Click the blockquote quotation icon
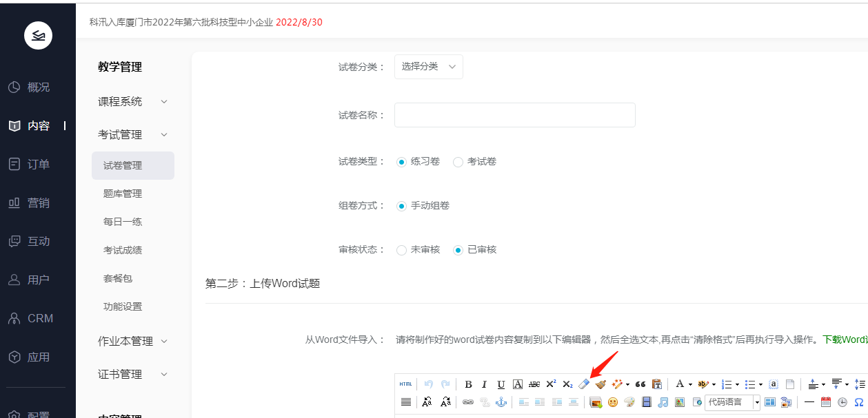The width and height of the screenshot is (868, 418). tap(640, 384)
